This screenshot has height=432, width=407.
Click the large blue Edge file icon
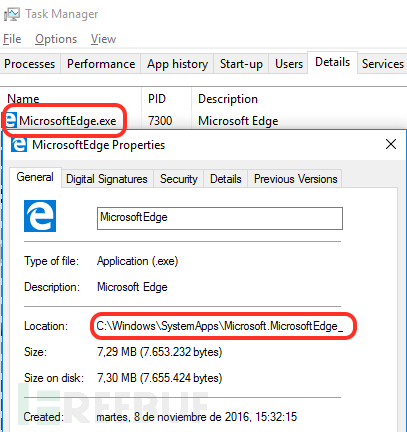pos(40,216)
